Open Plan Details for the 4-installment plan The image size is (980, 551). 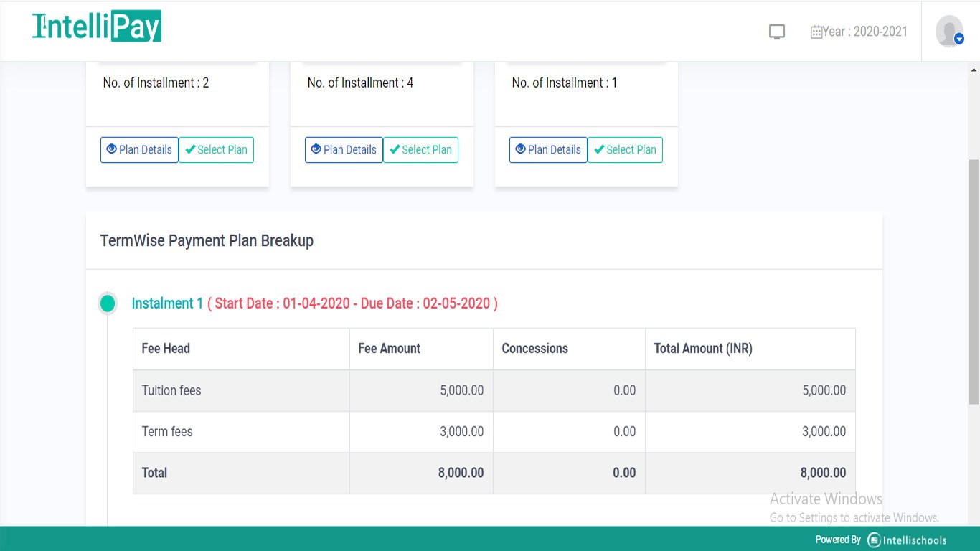344,149
